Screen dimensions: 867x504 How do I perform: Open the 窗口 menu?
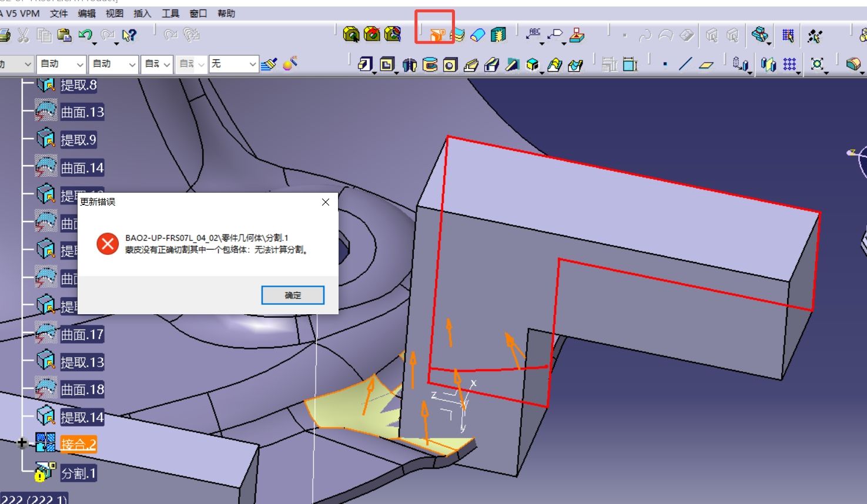pos(198,13)
